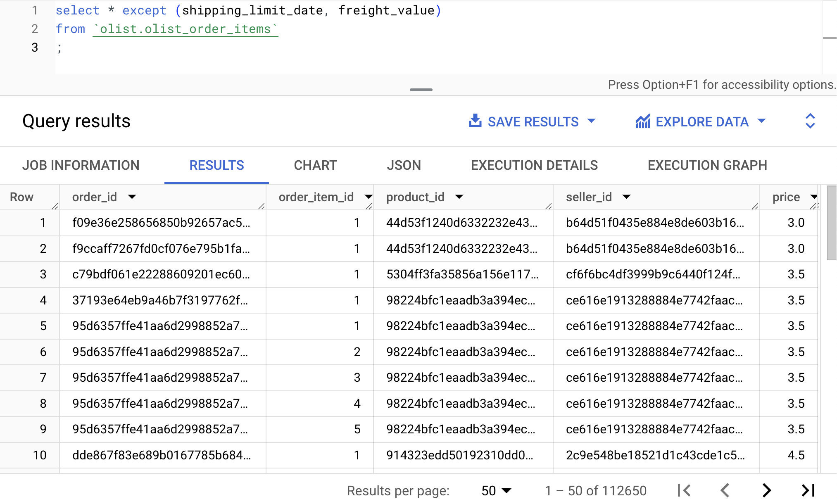
Task: Click the editor-results pane divider handle
Action: point(421,90)
